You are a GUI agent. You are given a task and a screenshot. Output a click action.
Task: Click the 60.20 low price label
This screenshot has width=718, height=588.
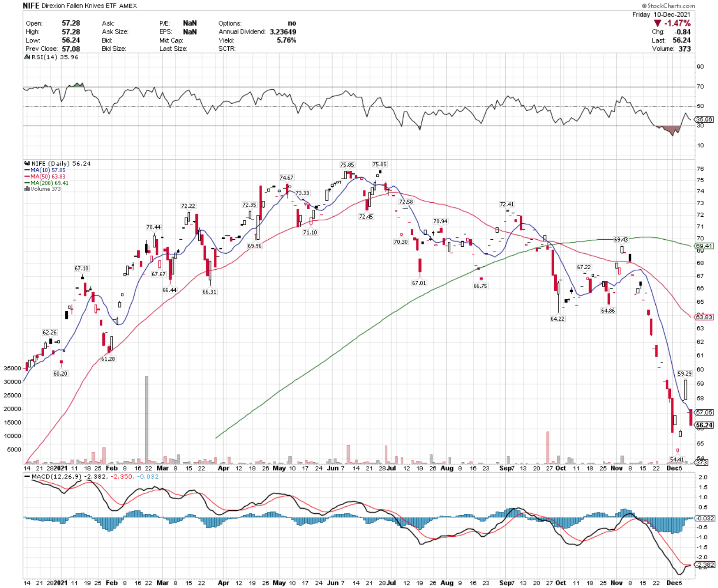click(60, 373)
